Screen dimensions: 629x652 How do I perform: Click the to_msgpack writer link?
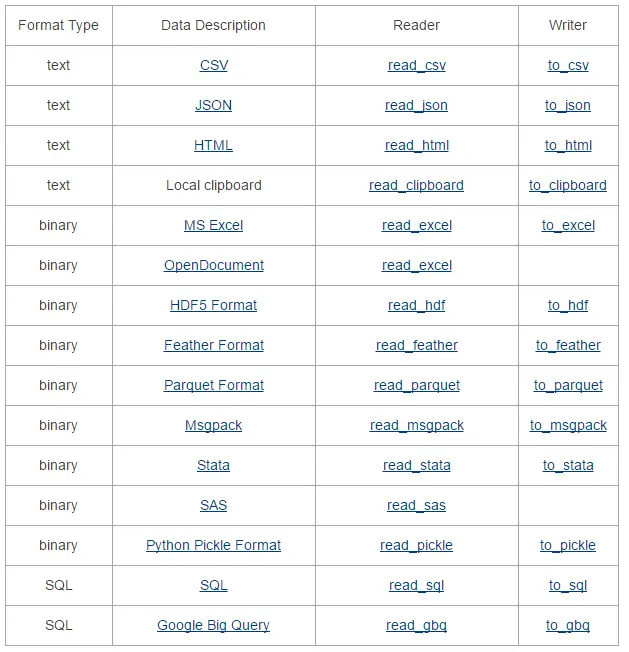(x=568, y=425)
